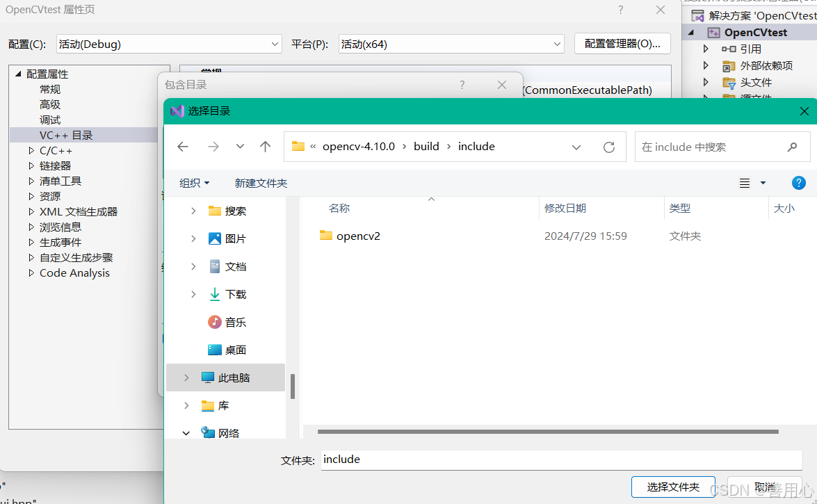817x504 pixels.
Task: Click the file list horizontal scrollbar
Action: (548, 432)
